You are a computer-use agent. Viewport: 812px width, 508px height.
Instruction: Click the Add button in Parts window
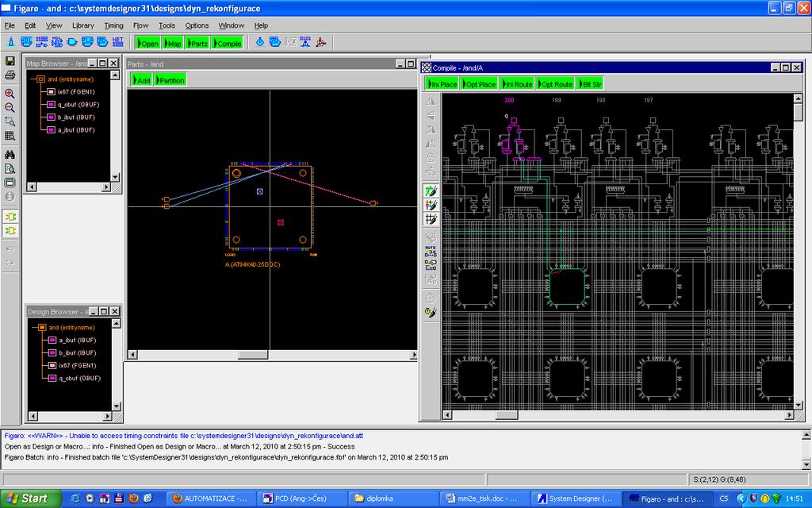[x=141, y=80]
